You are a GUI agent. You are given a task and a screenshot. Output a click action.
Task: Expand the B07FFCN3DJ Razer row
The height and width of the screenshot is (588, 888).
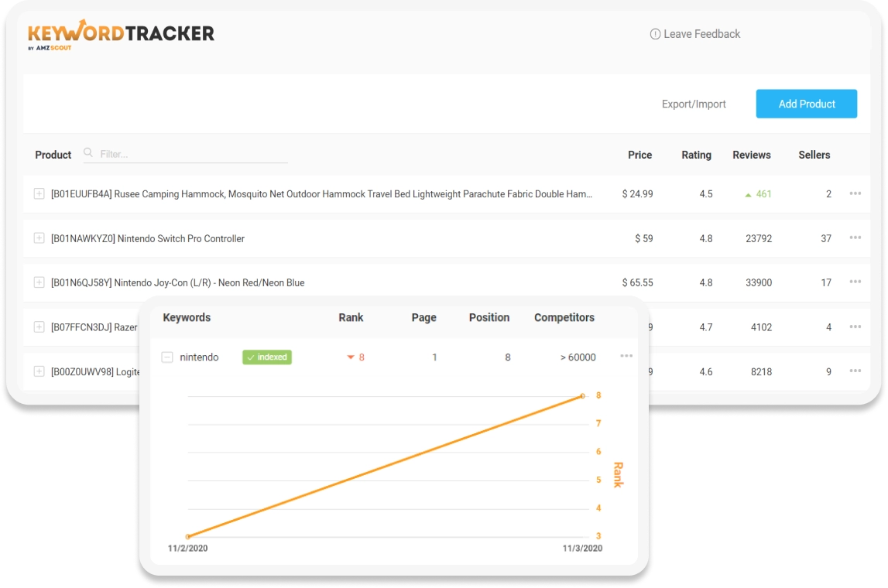click(39, 327)
